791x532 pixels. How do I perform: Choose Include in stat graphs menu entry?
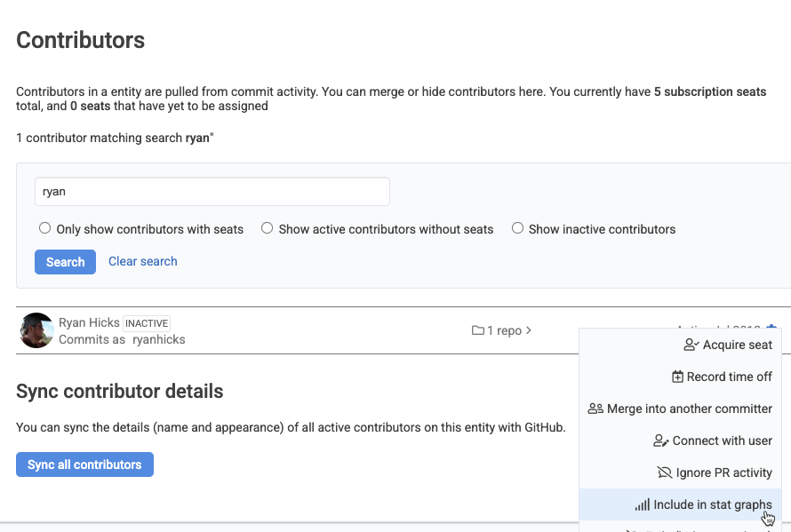click(x=712, y=504)
